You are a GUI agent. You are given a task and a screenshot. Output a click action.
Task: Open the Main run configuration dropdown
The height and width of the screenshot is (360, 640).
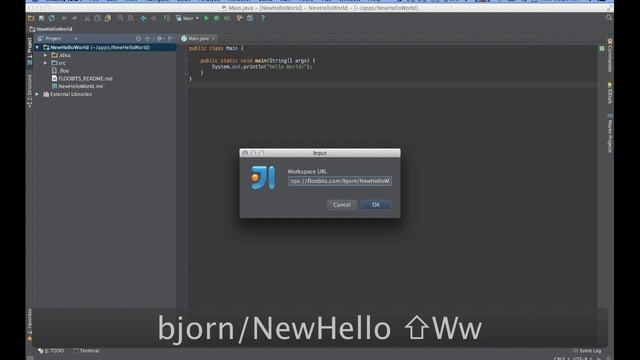[187, 18]
